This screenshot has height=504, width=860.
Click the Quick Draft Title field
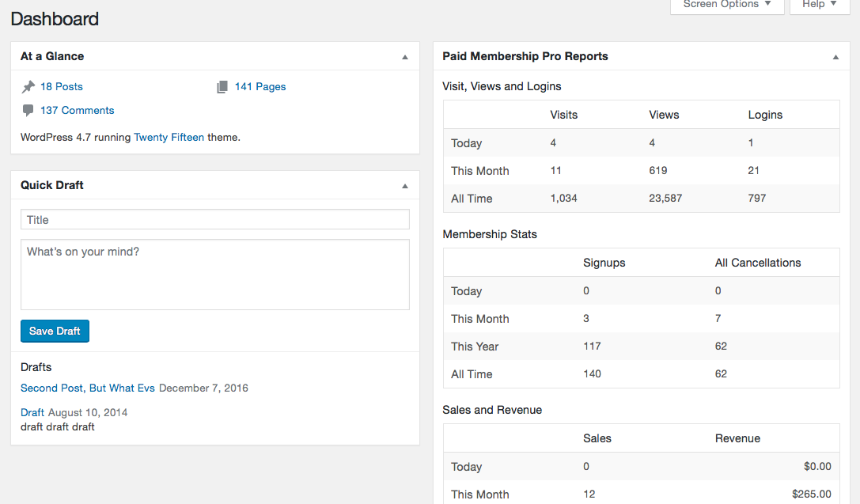click(x=215, y=219)
